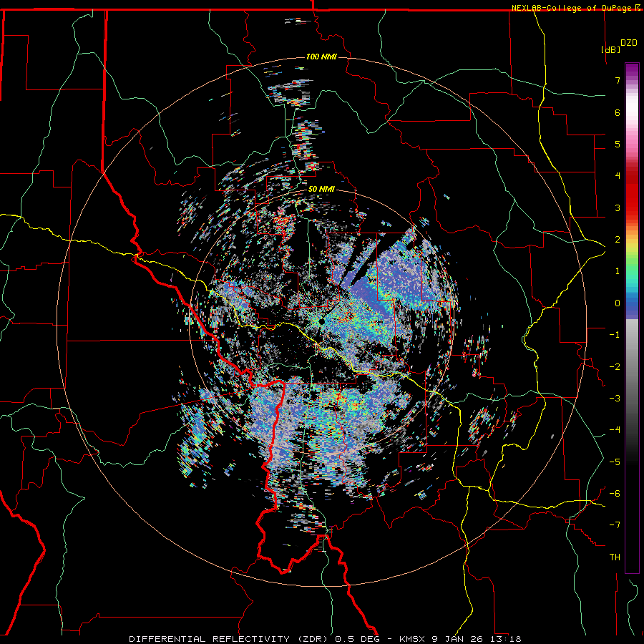Click the [dB] units label
This screenshot has height=644, width=644.
[x=610, y=49]
